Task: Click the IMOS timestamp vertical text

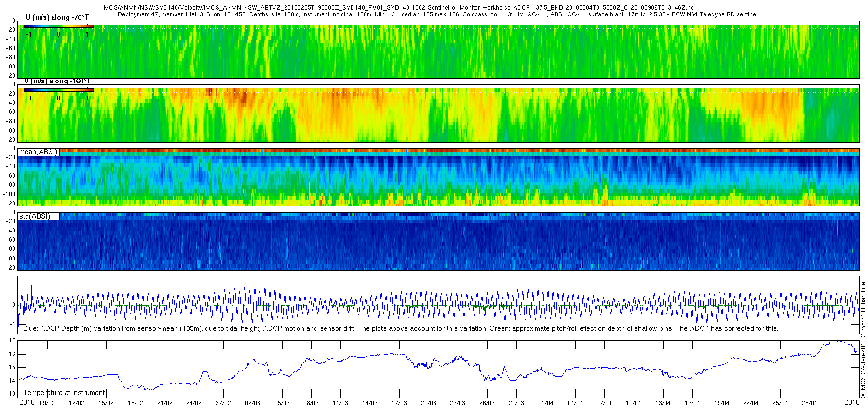Action: pyautogui.click(x=863, y=340)
